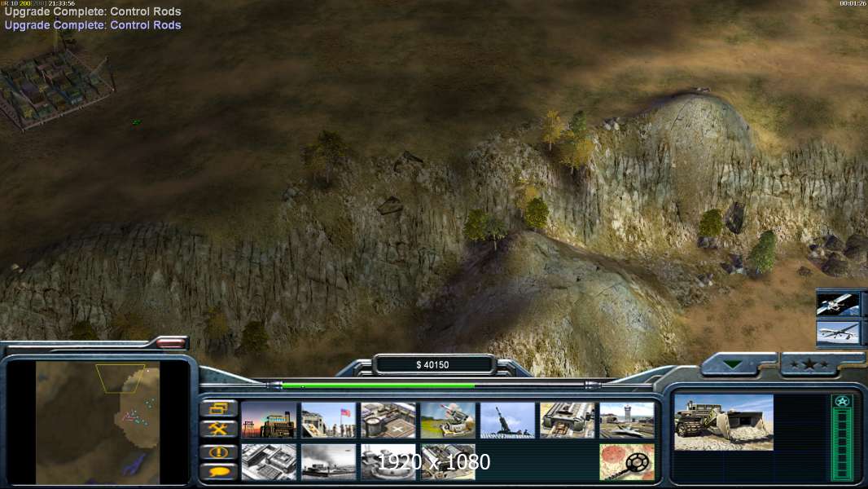868x489 pixels.
Task: Click the overlapping windows options button
Action: 218,408
